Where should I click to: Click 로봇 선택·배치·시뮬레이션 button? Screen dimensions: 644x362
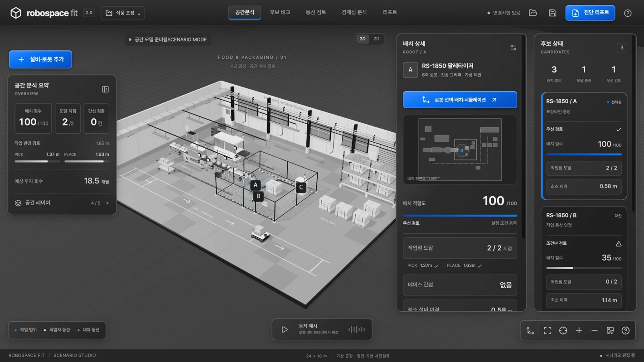pos(460,100)
